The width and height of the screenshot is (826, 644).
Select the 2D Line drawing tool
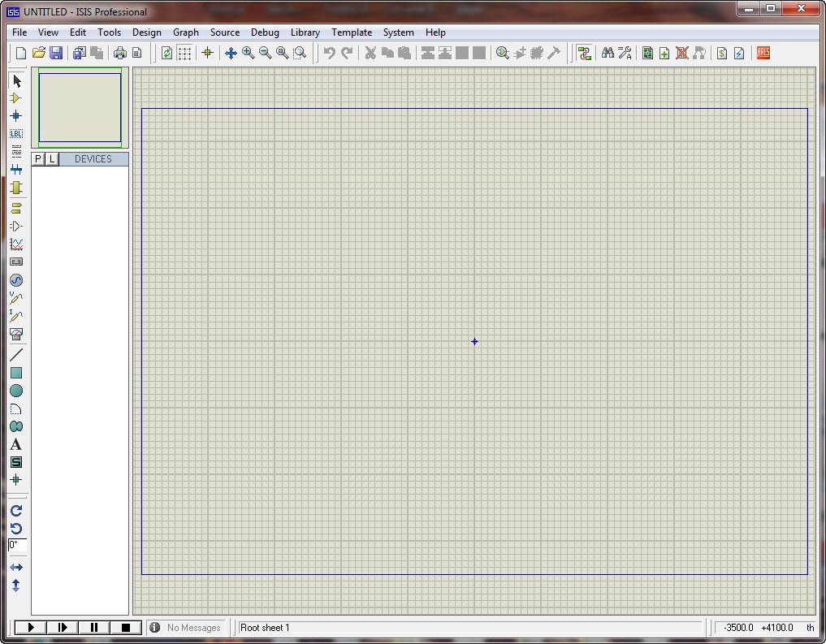(16, 355)
